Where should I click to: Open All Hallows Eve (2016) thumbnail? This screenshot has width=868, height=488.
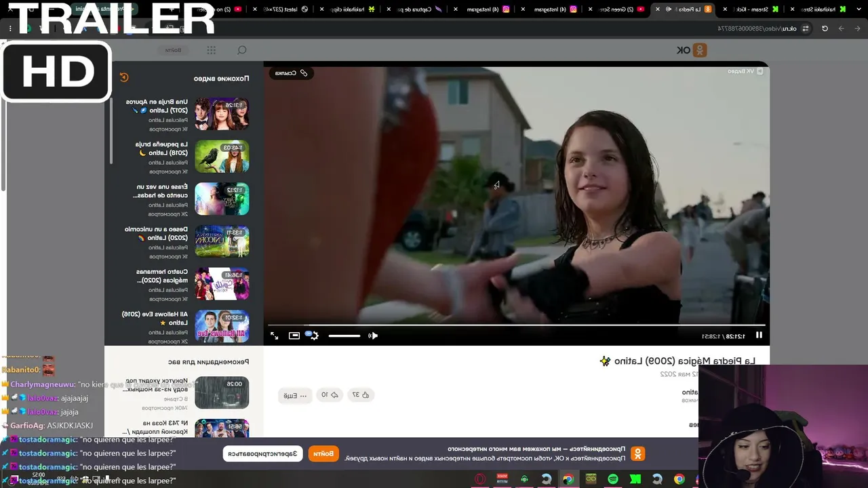222,326
